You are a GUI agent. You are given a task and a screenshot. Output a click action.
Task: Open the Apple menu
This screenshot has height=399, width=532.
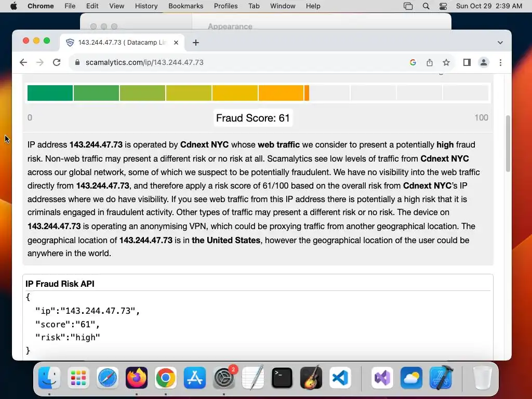click(14, 6)
